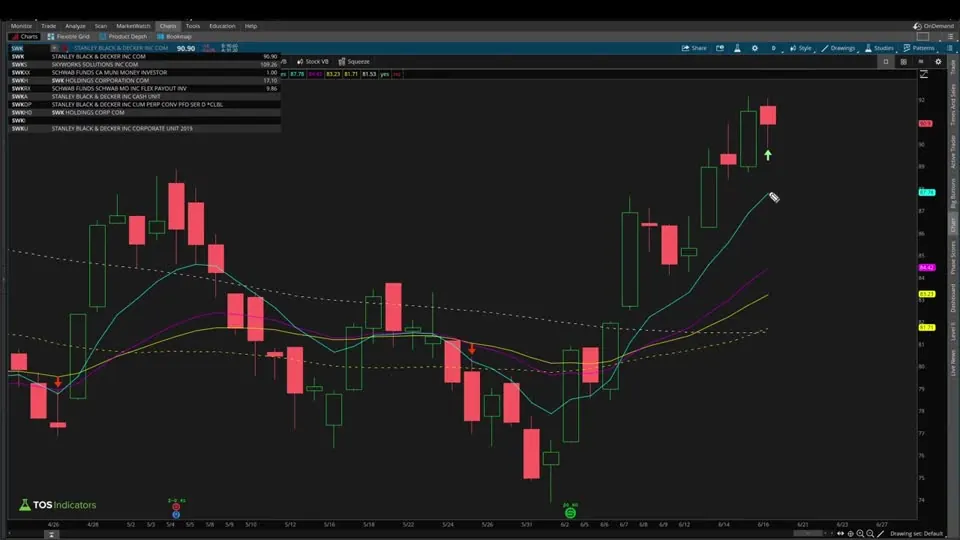Click the chart snapshot icon beside Share

click(x=720, y=48)
